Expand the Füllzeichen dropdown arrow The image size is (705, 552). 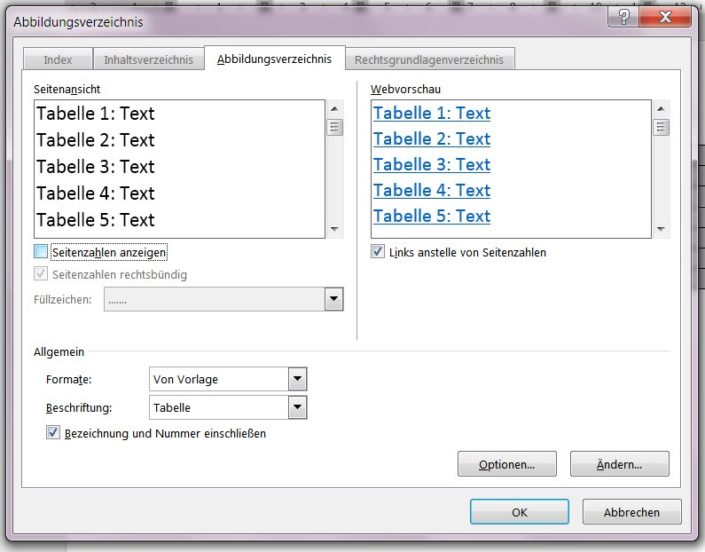[x=334, y=299]
